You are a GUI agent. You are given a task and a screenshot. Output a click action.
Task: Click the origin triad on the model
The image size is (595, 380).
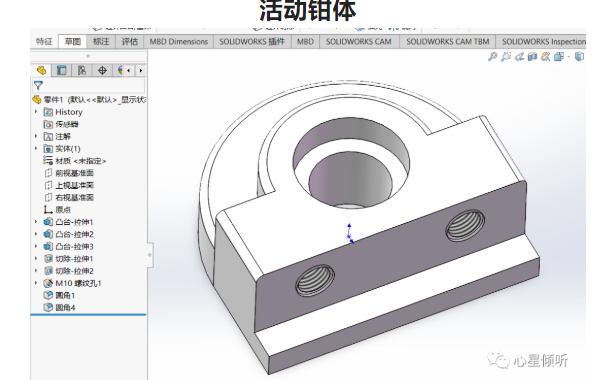pyautogui.click(x=350, y=233)
